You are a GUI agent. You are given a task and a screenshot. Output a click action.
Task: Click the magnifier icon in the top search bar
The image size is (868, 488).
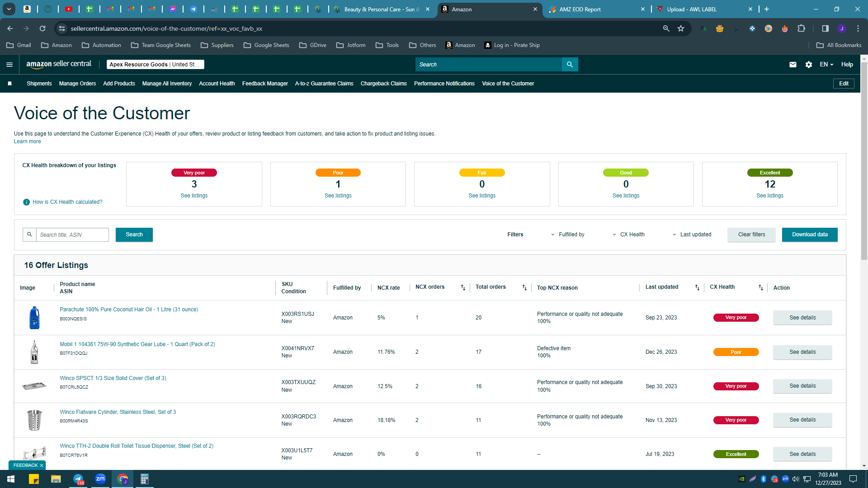[x=570, y=65]
